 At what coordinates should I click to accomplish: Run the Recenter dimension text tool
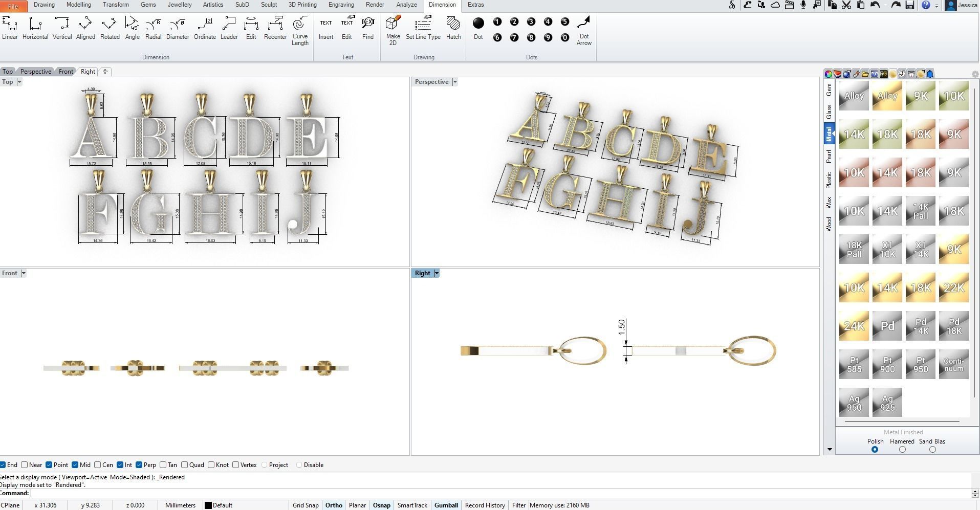(x=275, y=28)
